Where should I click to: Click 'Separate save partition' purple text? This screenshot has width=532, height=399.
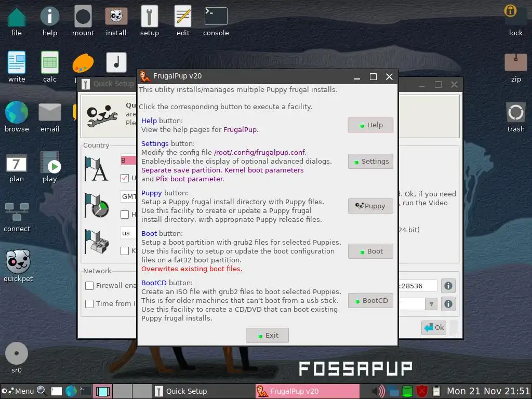click(180, 170)
